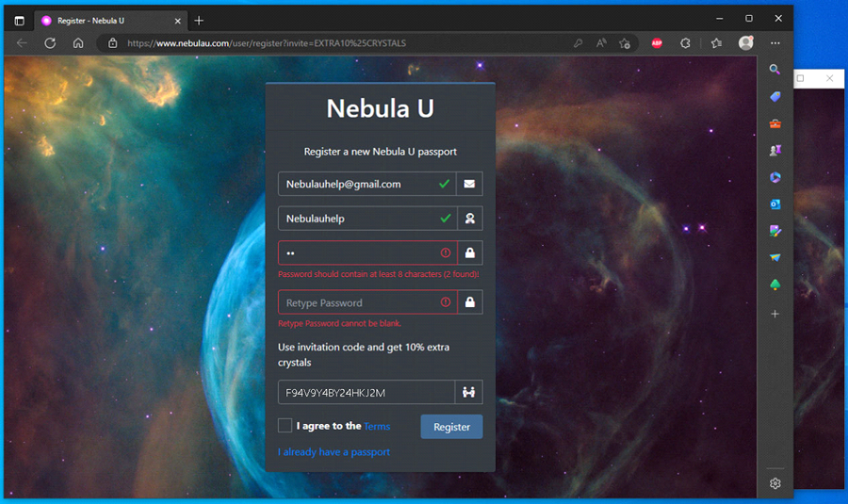The width and height of the screenshot is (848, 504).
Task: Click the invitation people icon
Action: click(469, 393)
